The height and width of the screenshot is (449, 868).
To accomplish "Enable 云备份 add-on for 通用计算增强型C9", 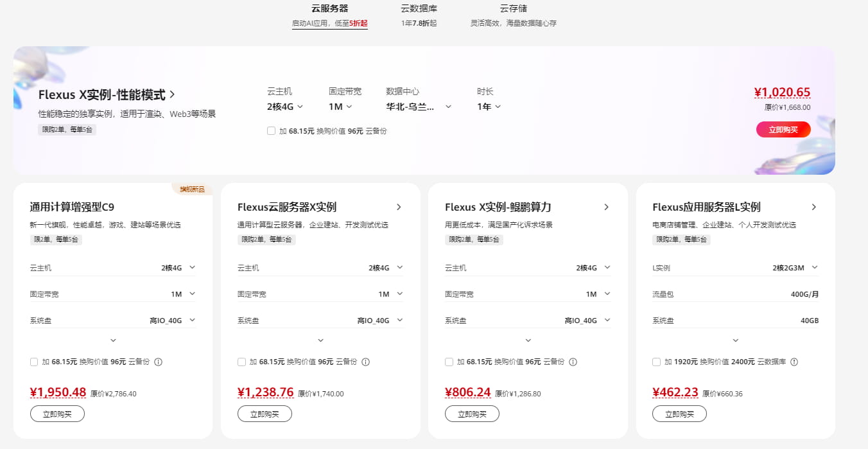I will 34,362.
